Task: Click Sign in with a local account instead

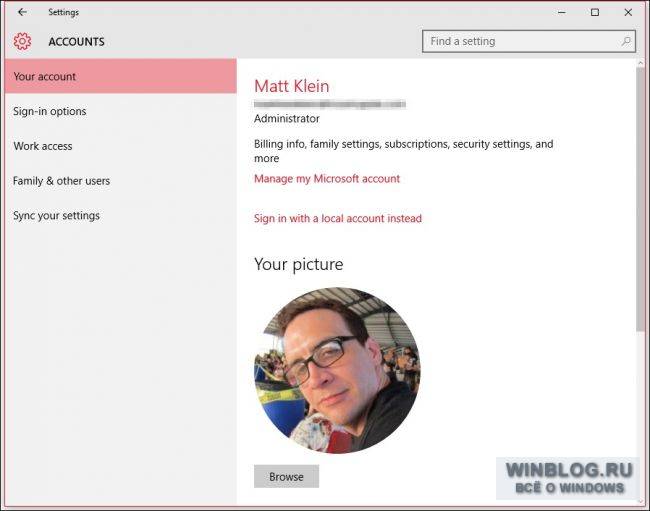Action: [x=338, y=218]
